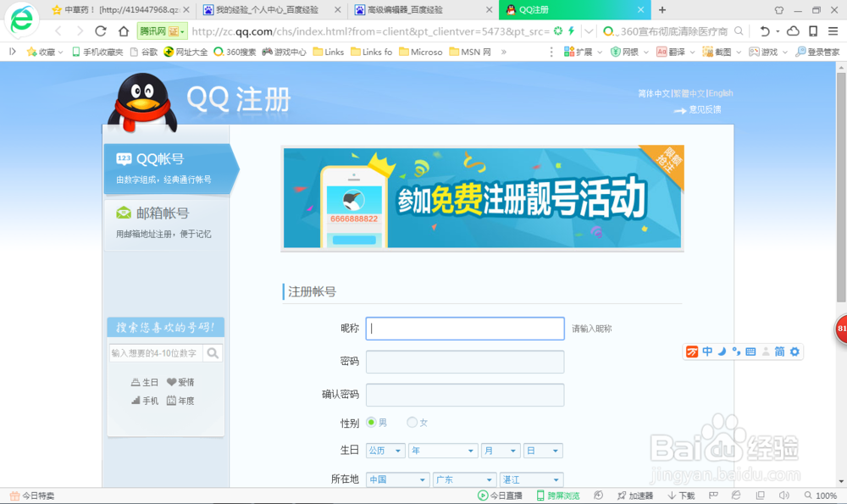Open the 游戏中心 bookmark
This screenshot has height=504, width=847.
point(284,52)
